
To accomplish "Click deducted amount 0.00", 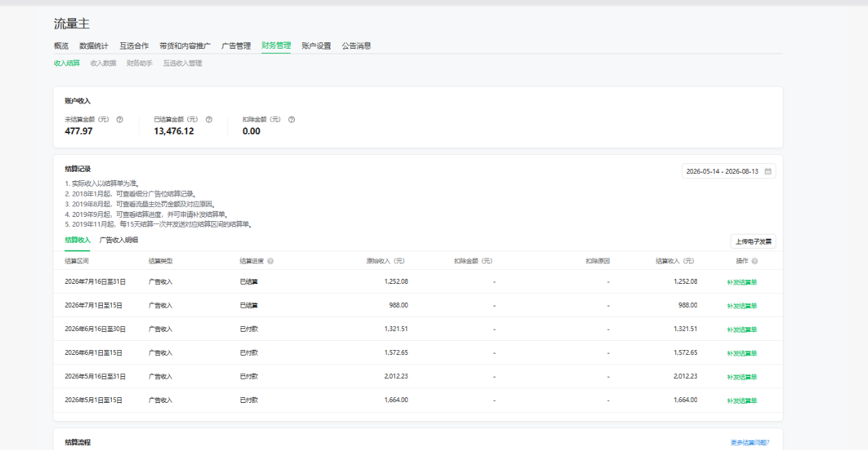I will 251,132.
